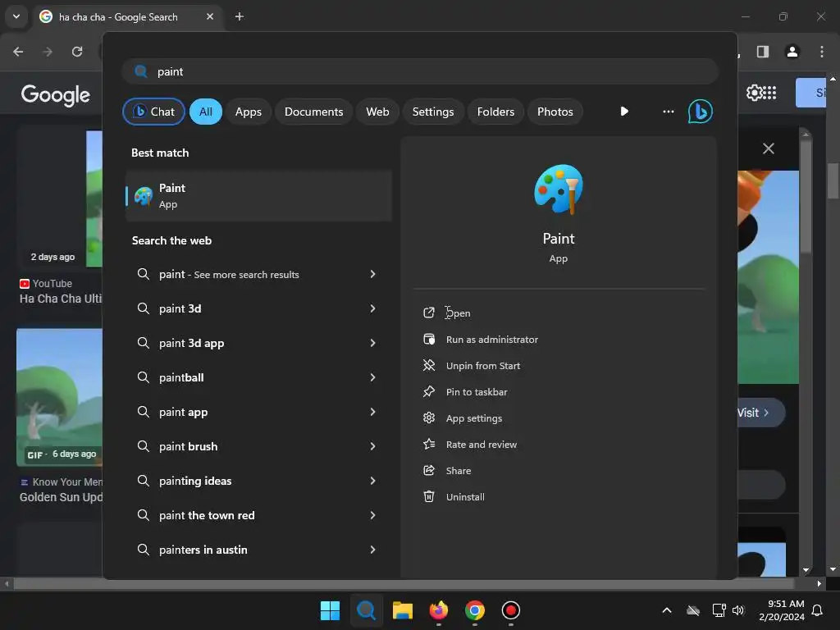Open the Chrome three-dot menu
The width and height of the screenshot is (840, 630).
pos(822,52)
